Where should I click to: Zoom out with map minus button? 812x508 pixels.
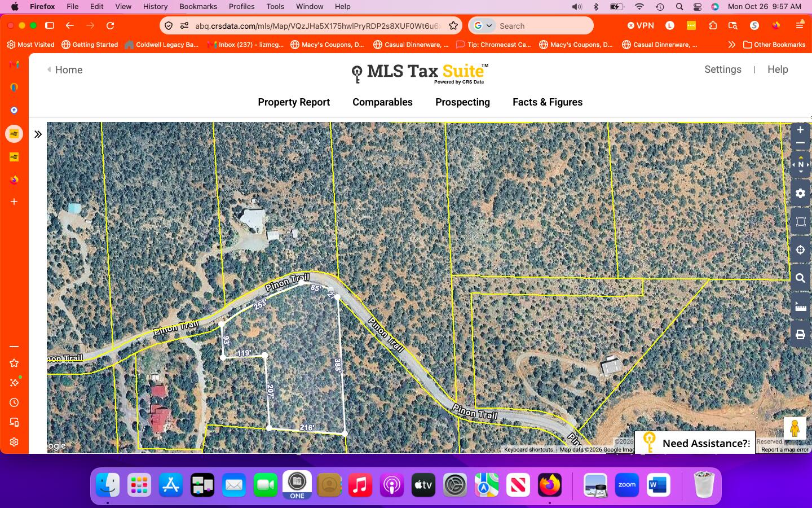click(x=800, y=143)
